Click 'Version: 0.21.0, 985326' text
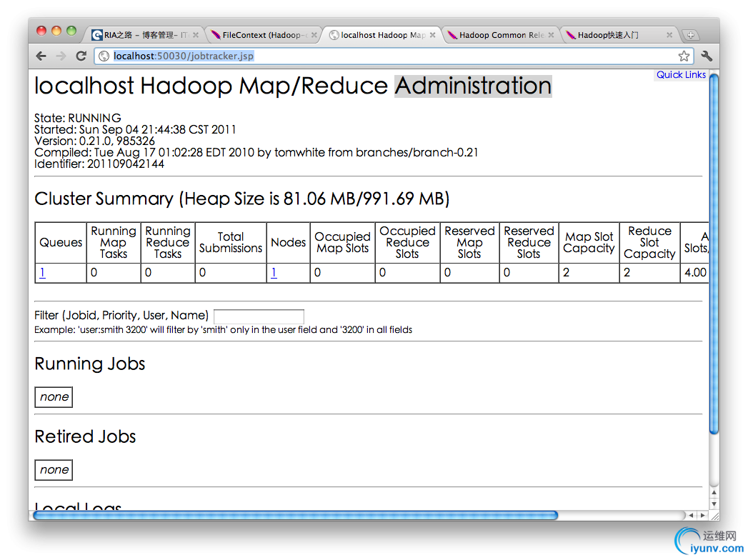 [94, 141]
